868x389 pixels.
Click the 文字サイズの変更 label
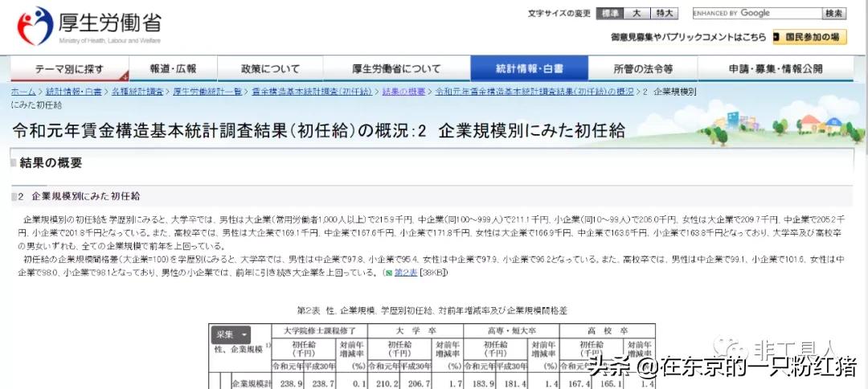pos(559,14)
